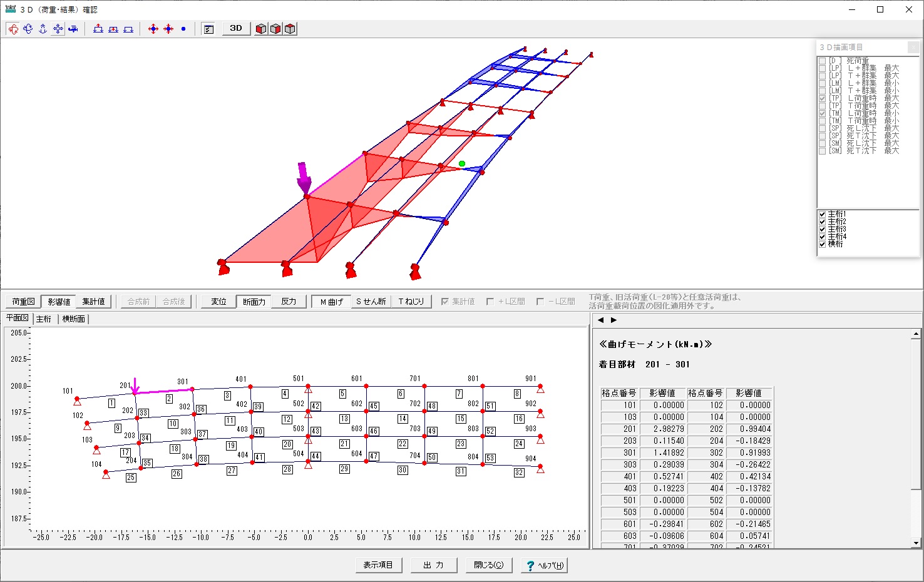Click the 表示項目 button
924x582 pixels.
[x=378, y=565]
